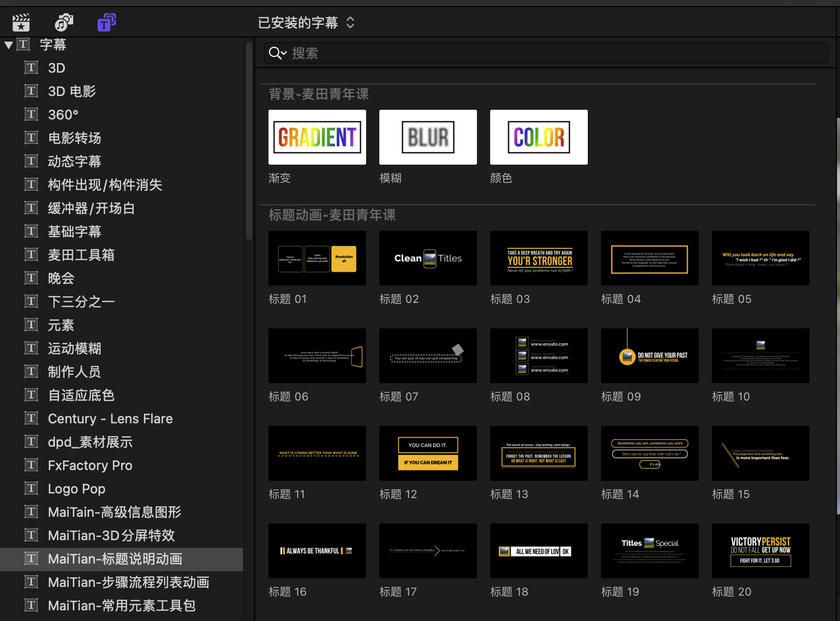This screenshot has height=621, width=840.
Task: Pick the 标题 05 thumbnail
Action: click(761, 258)
